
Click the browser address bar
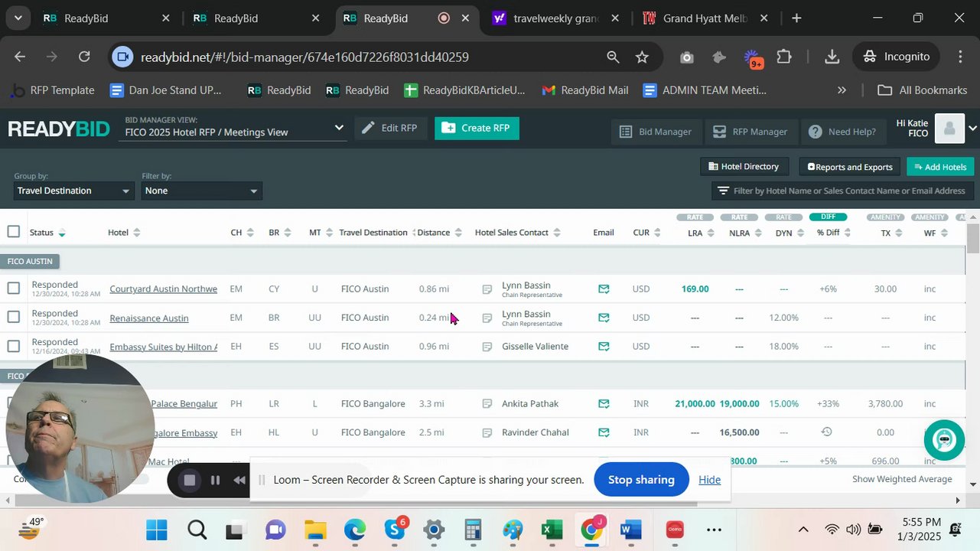367,57
